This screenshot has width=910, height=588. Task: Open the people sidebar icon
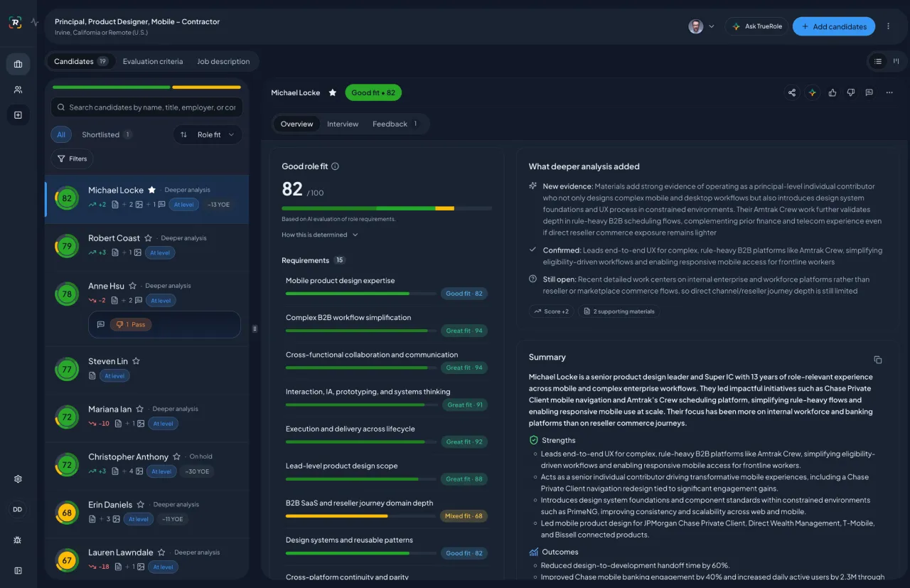(18, 90)
